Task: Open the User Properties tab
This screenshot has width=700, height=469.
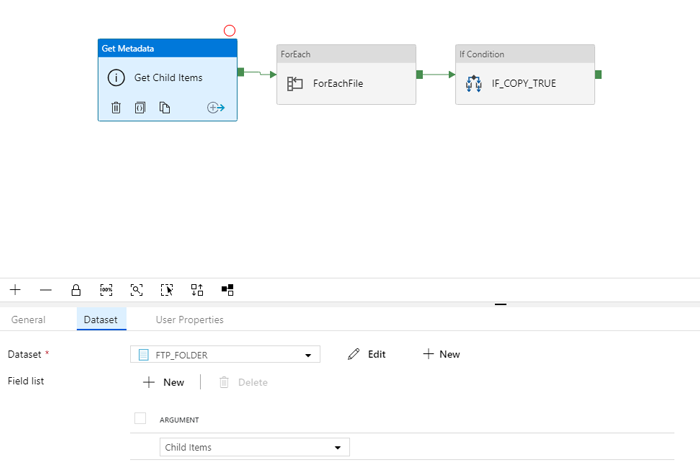Action: (189, 320)
